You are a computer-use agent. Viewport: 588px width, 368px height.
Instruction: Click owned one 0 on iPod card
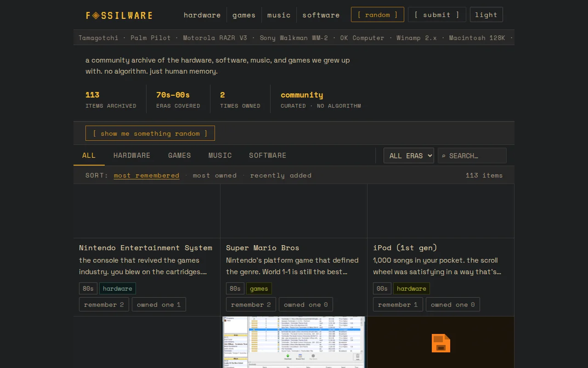[x=453, y=305]
